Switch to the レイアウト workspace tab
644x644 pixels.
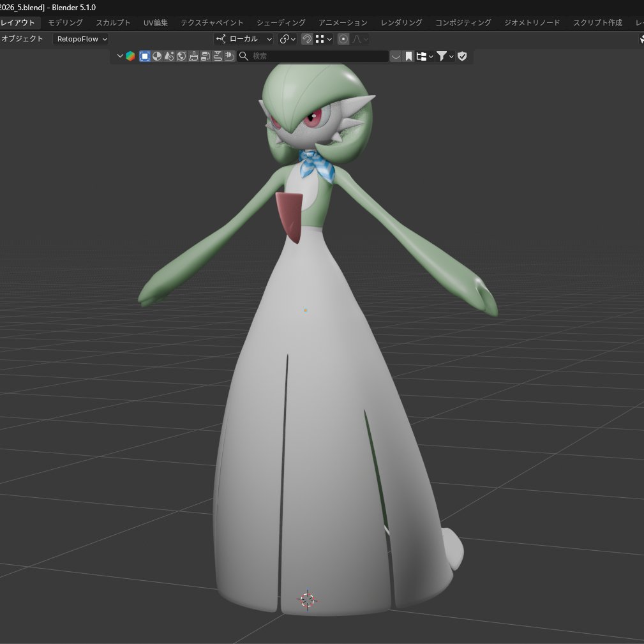18,22
